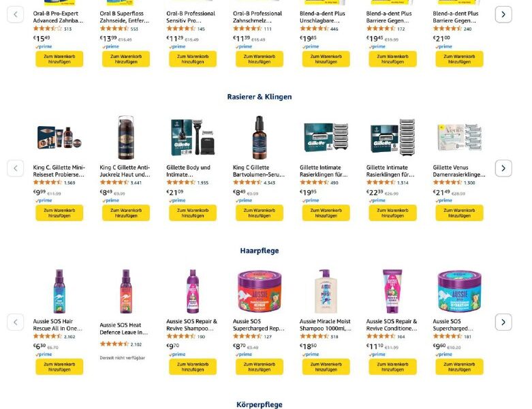532x409 pixels.
Task: Open King C. Gillette Mini-Reiseset product image
Action: pos(59,138)
